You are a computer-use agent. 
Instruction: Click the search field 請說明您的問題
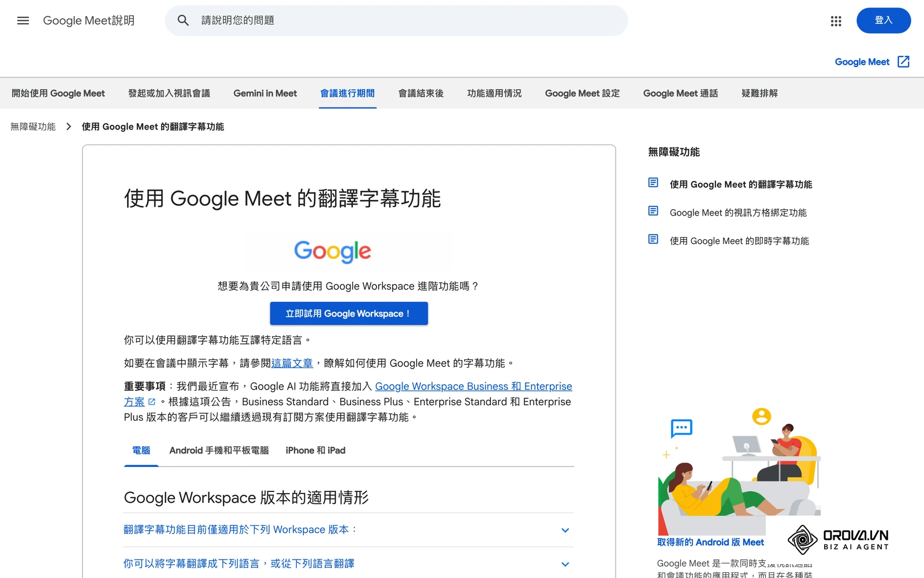click(x=396, y=21)
